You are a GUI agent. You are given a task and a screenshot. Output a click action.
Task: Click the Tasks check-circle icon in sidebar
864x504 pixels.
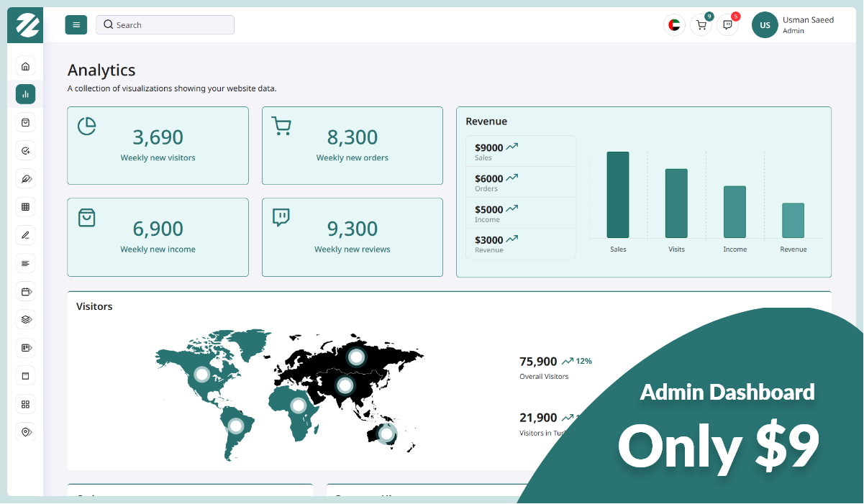(25, 150)
